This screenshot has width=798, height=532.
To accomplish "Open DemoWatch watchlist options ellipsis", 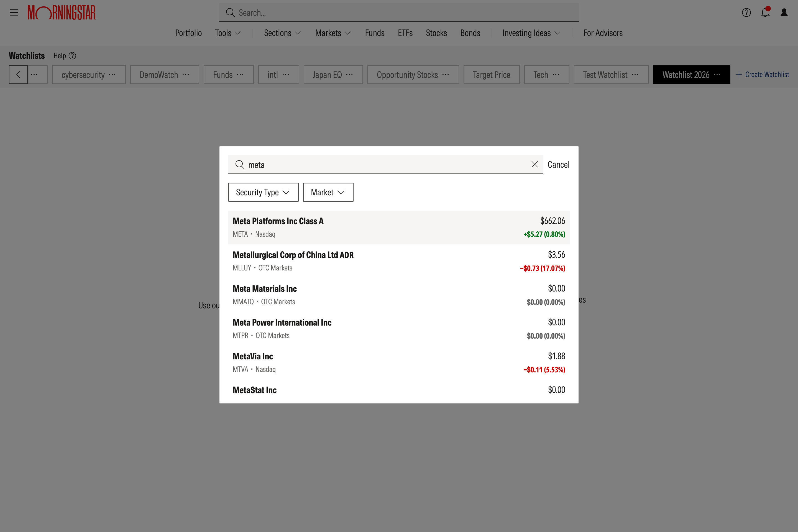I will tap(186, 75).
